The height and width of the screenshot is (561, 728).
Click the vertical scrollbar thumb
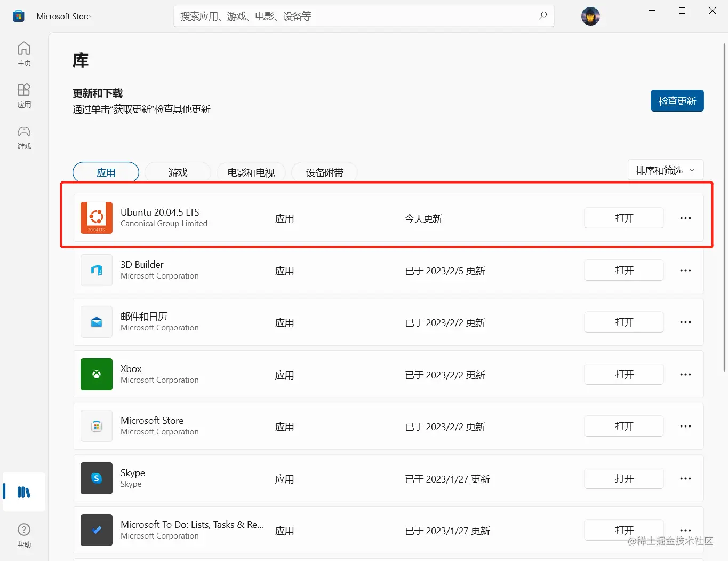coord(725,208)
